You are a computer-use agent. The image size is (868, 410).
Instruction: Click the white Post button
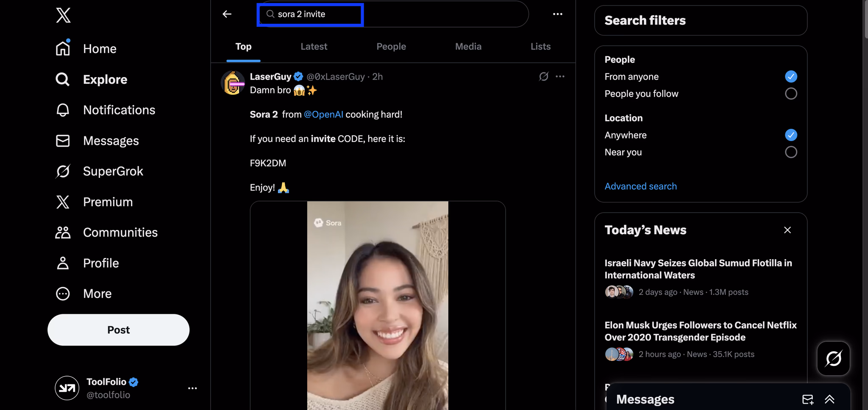pos(118,330)
